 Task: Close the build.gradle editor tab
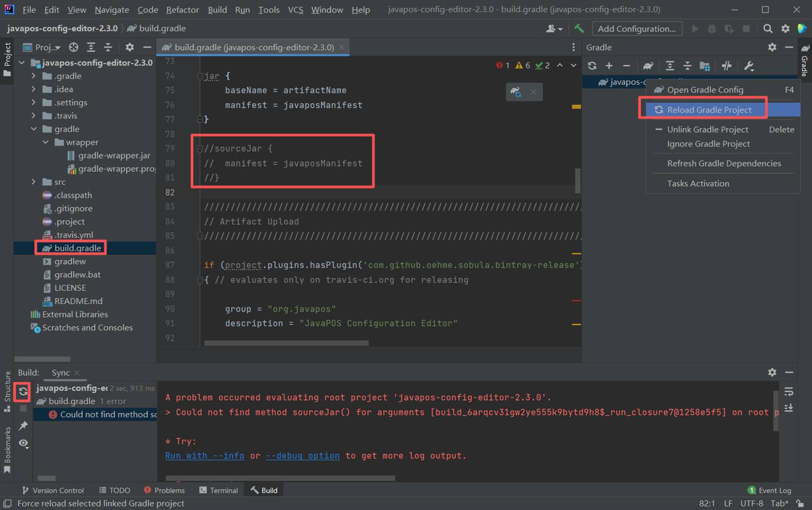(341, 47)
